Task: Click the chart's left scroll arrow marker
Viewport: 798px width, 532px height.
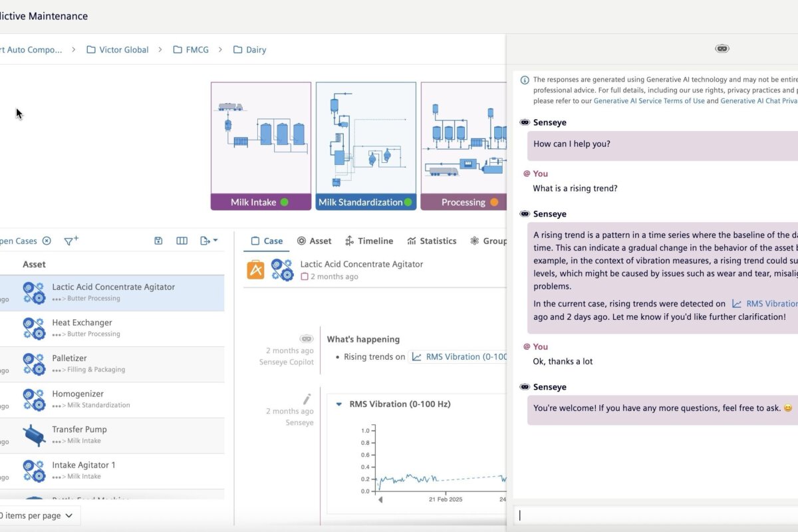Action: click(x=380, y=499)
